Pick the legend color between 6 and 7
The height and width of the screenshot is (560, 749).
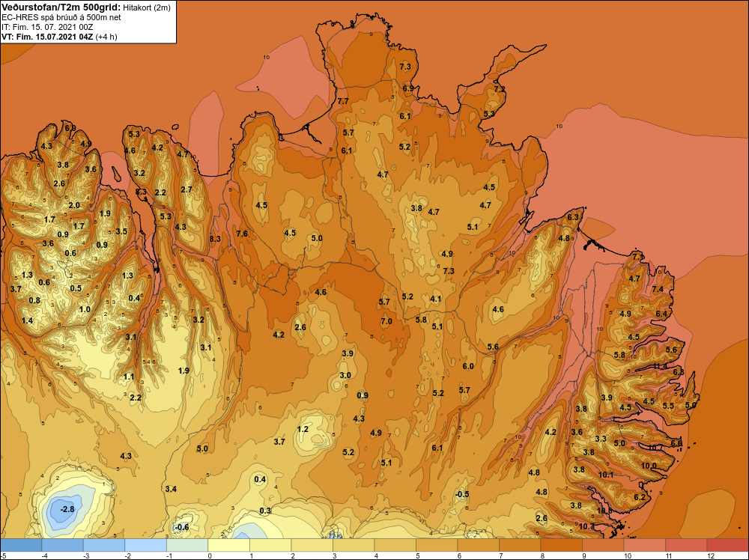click(478, 545)
